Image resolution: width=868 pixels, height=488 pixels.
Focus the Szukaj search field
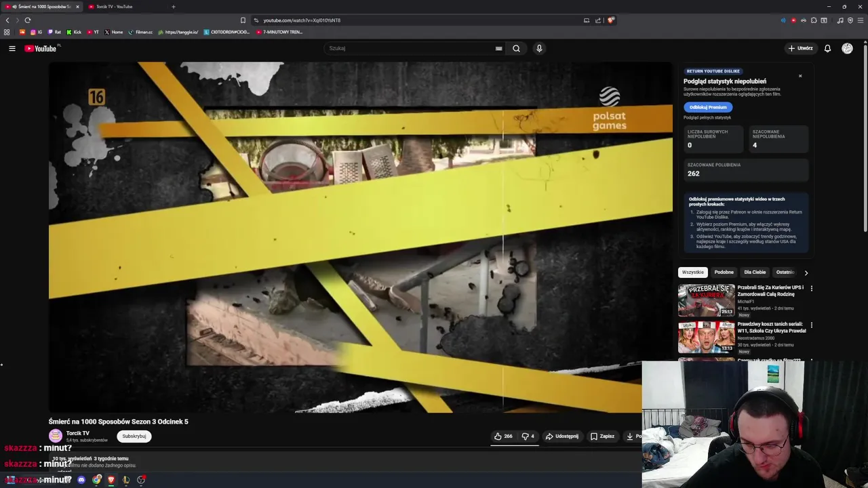point(410,48)
